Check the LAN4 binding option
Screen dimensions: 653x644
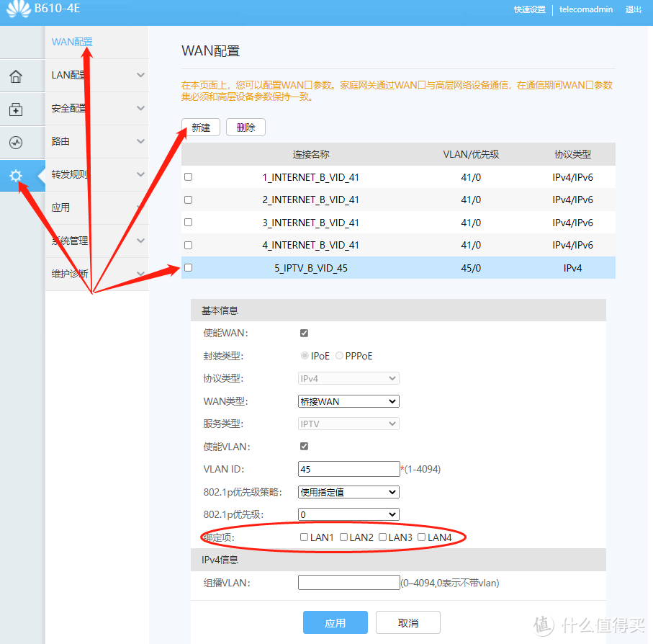pos(420,537)
